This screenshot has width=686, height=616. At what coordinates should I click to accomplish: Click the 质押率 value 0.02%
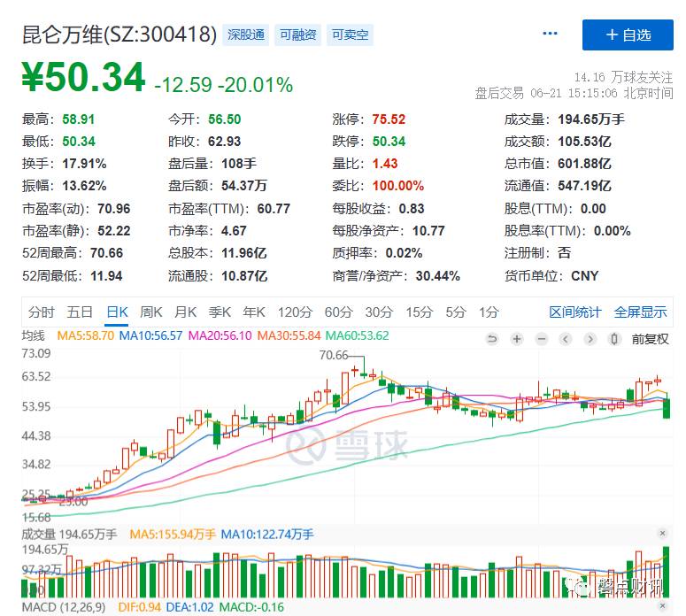[404, 253]
